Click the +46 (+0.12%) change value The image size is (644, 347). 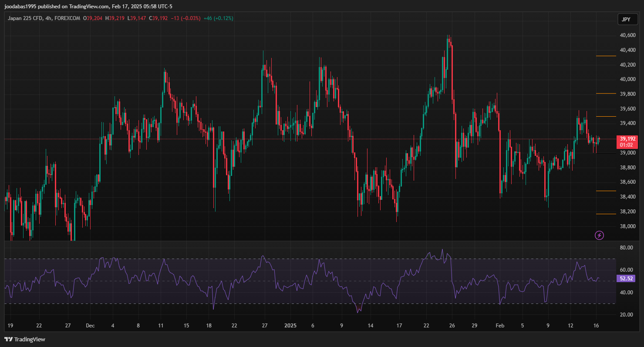(x=219, y=18)
